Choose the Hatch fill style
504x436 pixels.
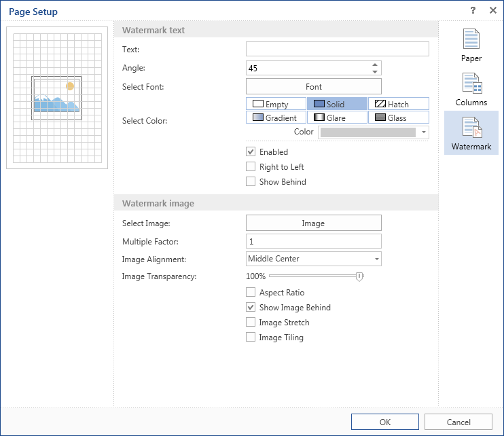[x=398, y=104]
